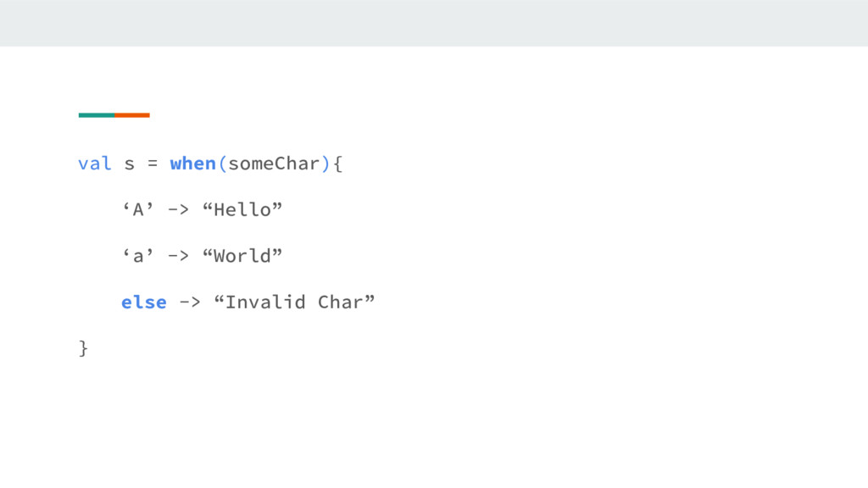Click the gray header bar at top
The image size is (868, 488).
(434, 23)
